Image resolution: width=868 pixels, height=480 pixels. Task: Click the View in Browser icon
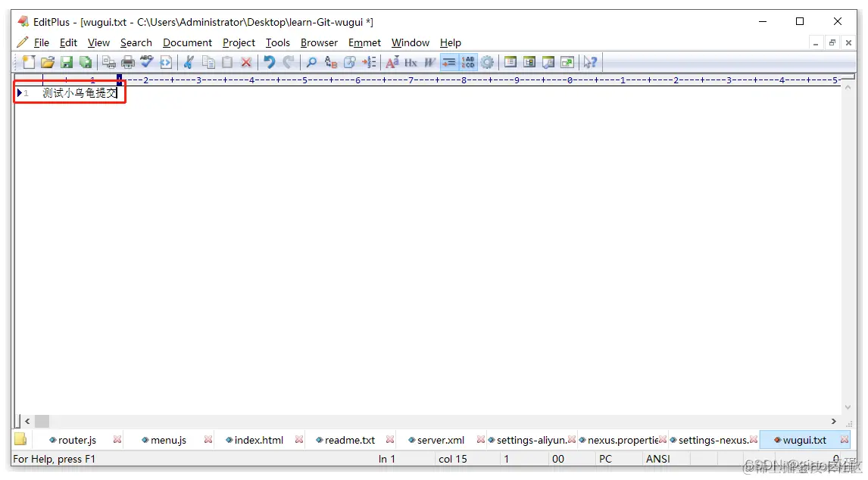pos(166,62)
